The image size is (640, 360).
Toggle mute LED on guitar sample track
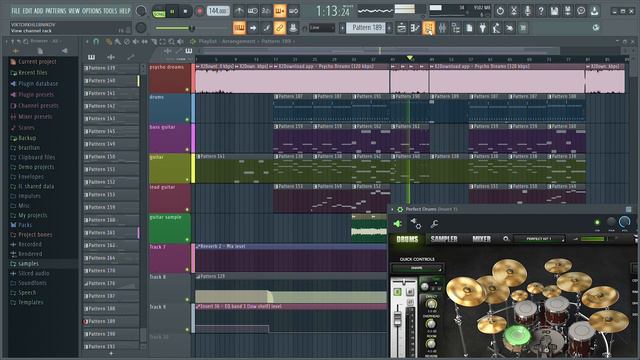pos(187,240)
